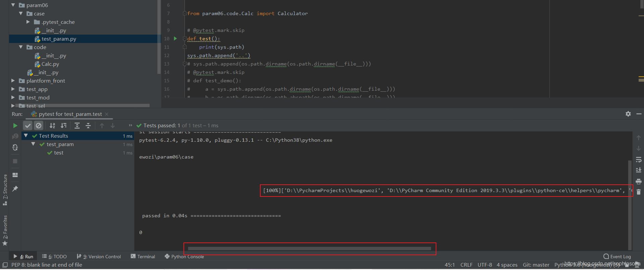This screenshot has width=644, height=270.
Task: Print the console output
Action: (x=639, y=181)
